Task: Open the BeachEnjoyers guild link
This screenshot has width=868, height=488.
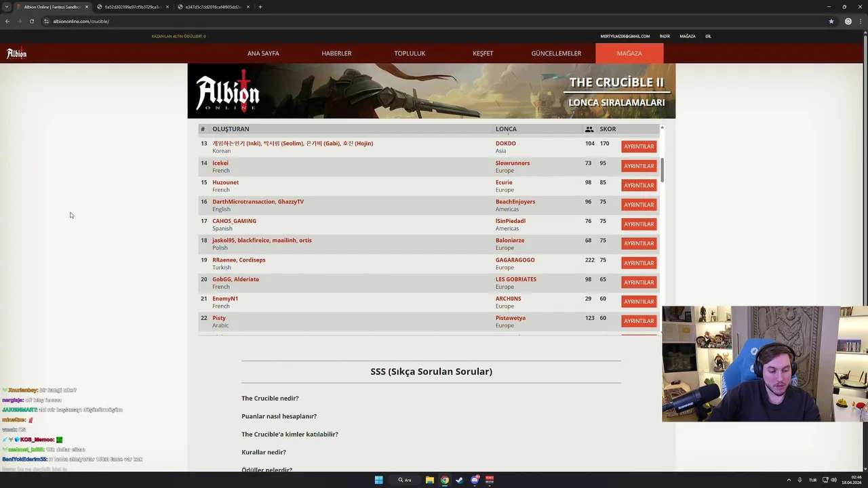Action: pos(515,201)
